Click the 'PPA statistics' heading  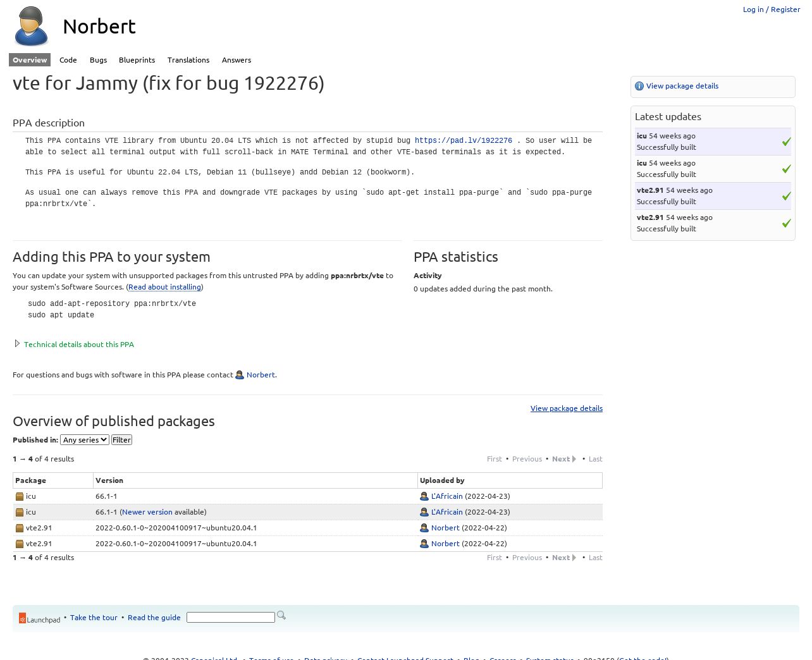coord(456,257)
